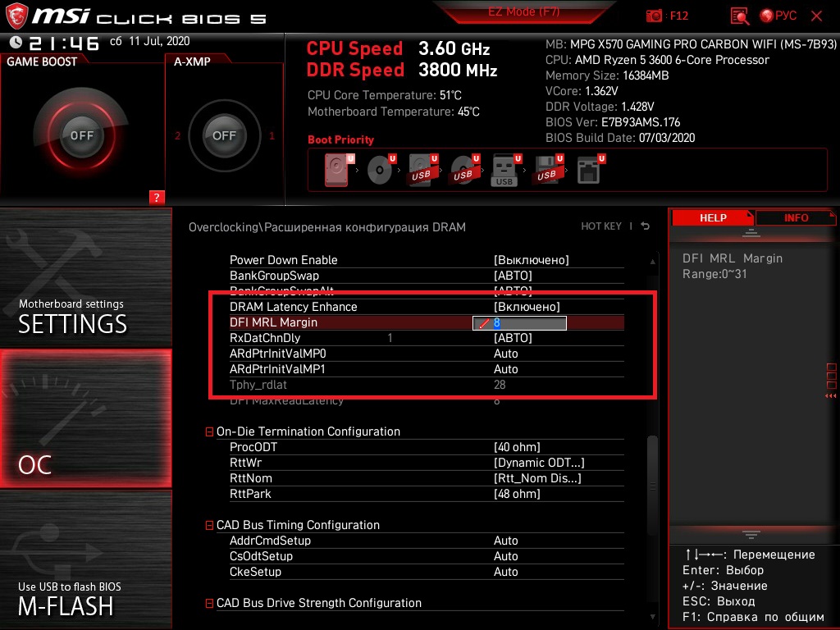840x630 pixels.
Task: Collapse CAD Bus Drive Strength Configuration section
Action: [x=209, y=603]
